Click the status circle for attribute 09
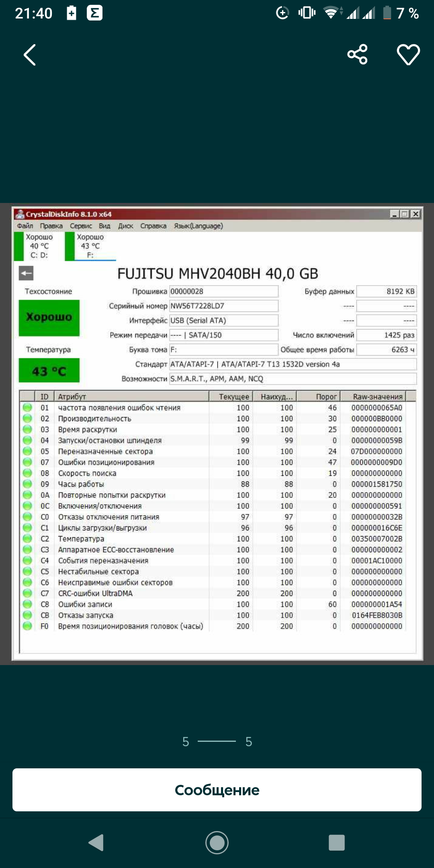Image resolution: width=434 pixels, height=868 pixels. [x=27, y=484]
